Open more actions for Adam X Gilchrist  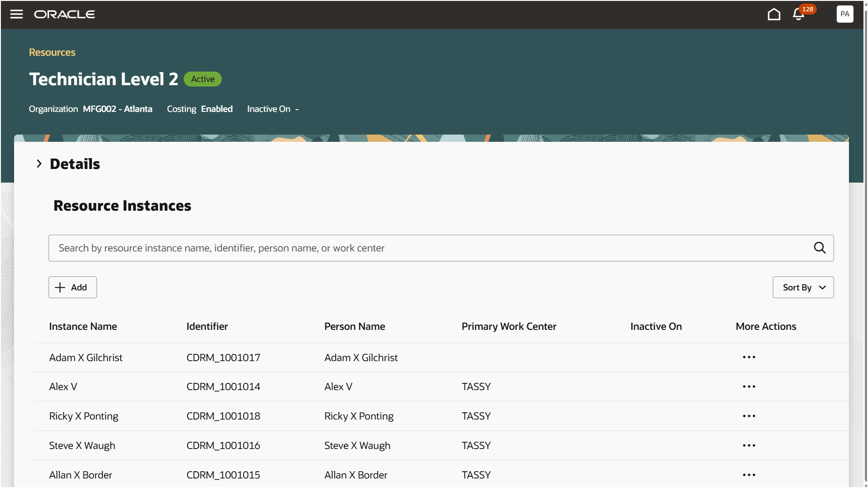click(x=749, y=357)
